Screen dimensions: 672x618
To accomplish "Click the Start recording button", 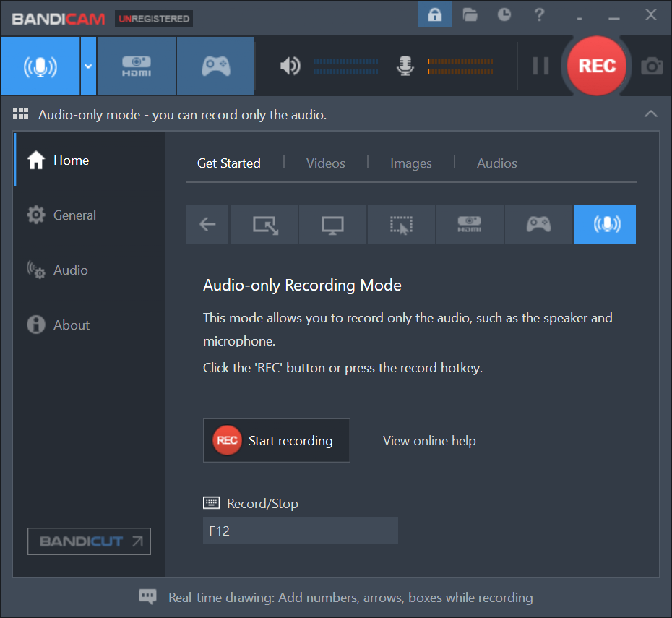I will click(277, 440).
